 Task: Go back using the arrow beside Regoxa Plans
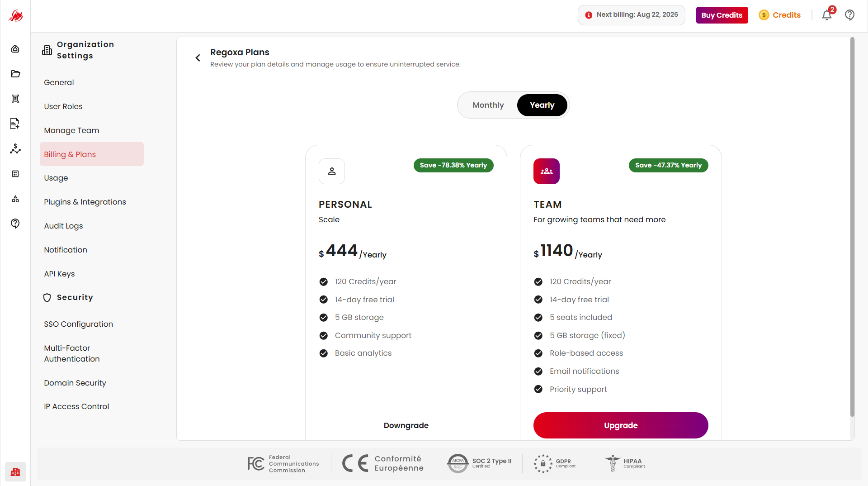click(198, 58)
